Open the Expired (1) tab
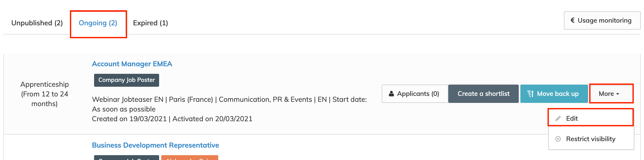Image resolution: width=644 pixels, height=160 pixels. 151,23
